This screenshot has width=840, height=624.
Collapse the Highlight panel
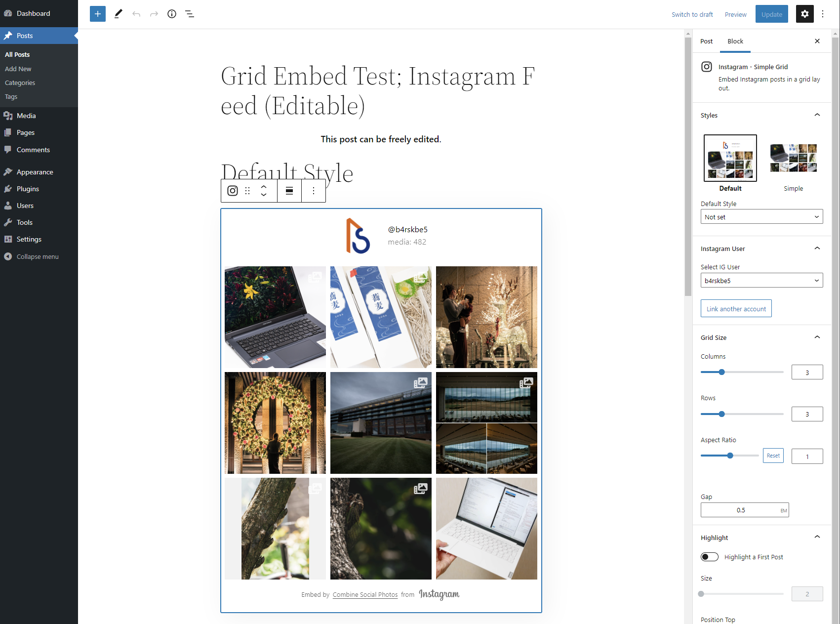pos(817,537)
